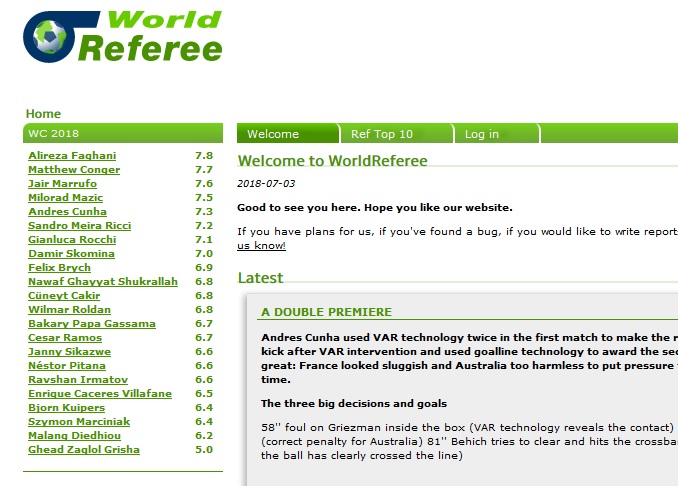Viewport: 678px width, 486px height.
Task: Select the Milorad Mazic link
Action: [65, 198]
